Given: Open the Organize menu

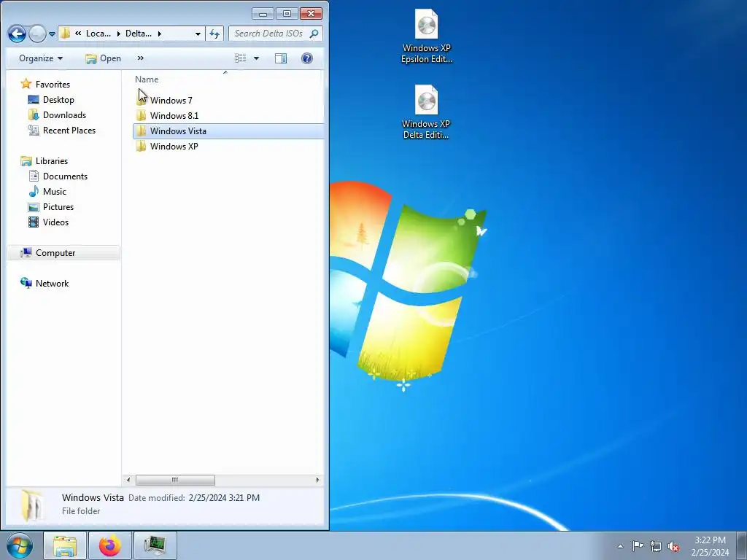Looking at the screenshot, I should [41, 58].
